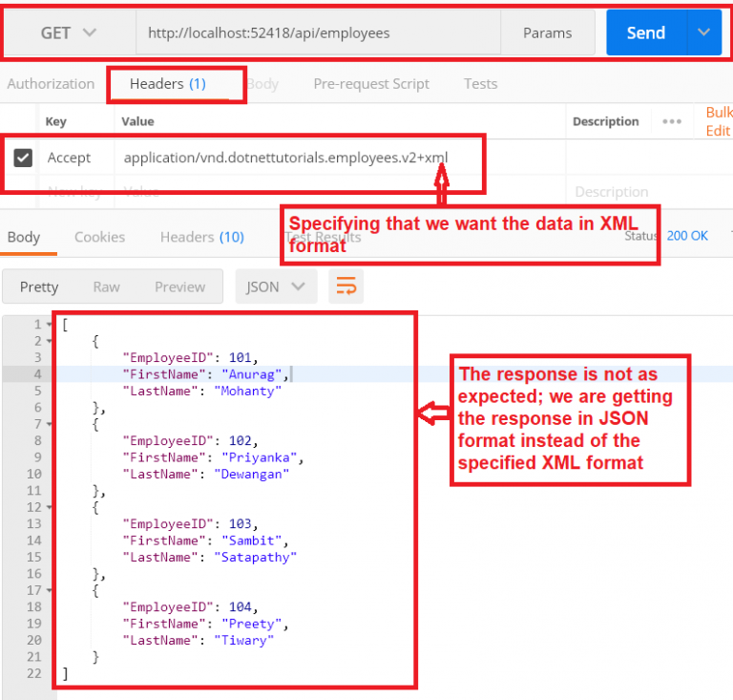Open the Pre-request Script tab

click(x=371, y=84)
